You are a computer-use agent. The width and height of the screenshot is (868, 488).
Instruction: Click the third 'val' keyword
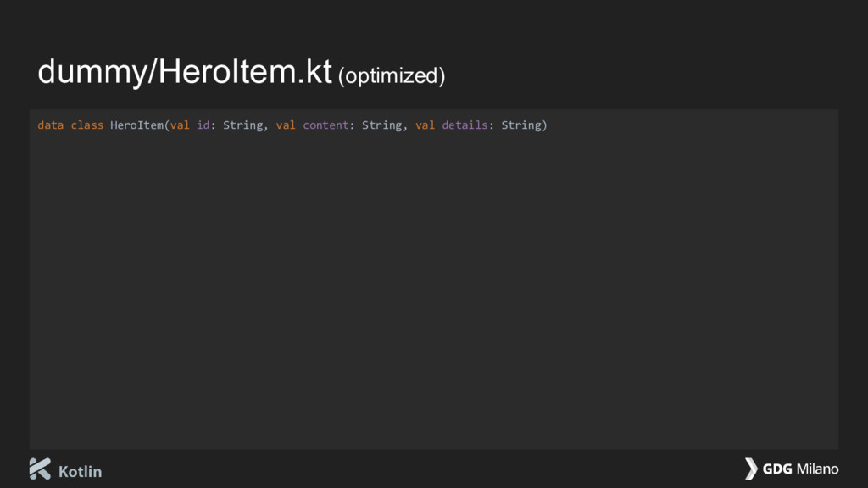[426, 125]
